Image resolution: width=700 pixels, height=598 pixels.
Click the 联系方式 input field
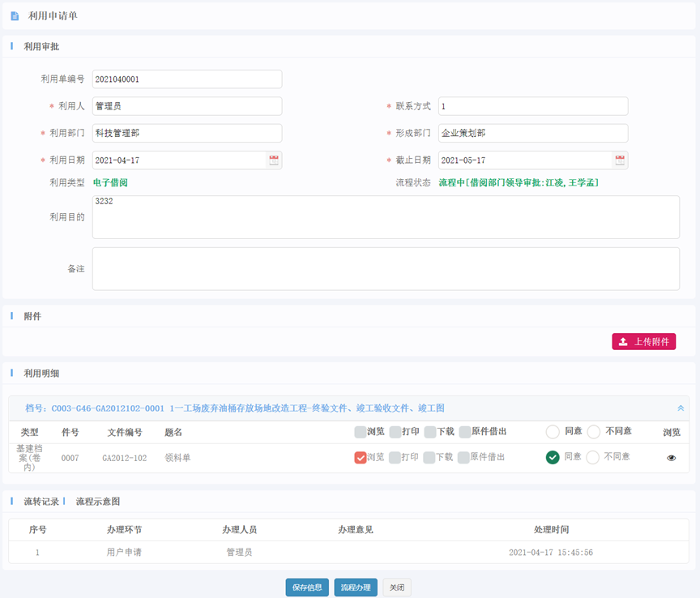pyautogui.click(x=533, y=106)
